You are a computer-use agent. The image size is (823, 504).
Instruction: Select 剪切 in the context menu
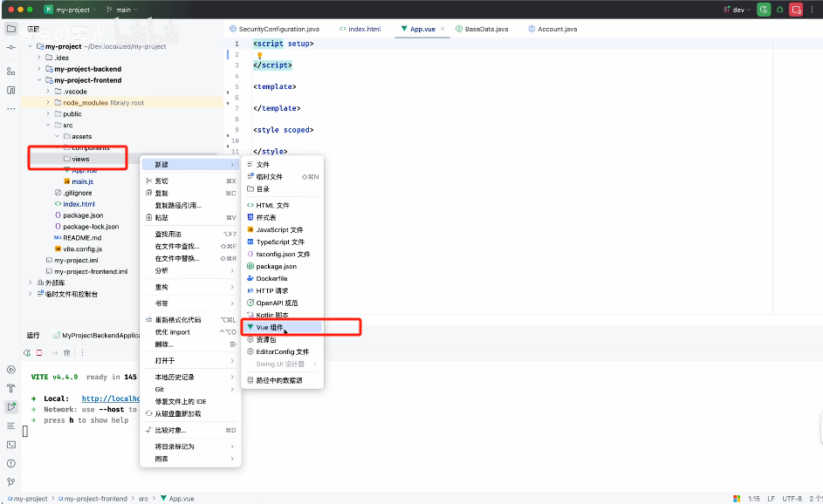coord(190,181)
